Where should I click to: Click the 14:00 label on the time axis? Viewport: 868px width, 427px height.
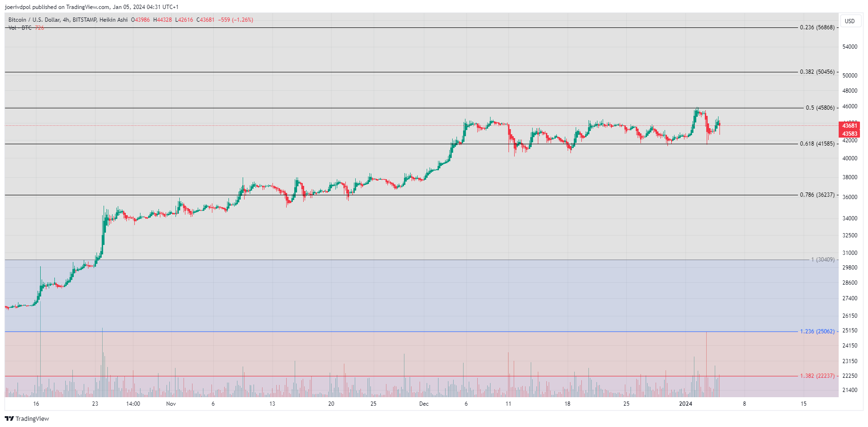tap(133, 404)
